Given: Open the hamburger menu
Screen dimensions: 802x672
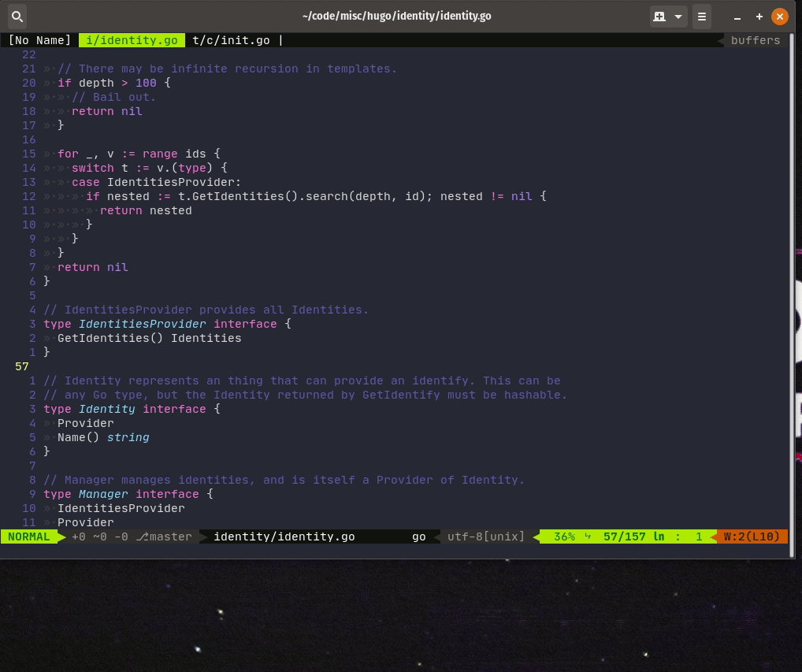Looking at the screenshot, I should click(702, 17).
